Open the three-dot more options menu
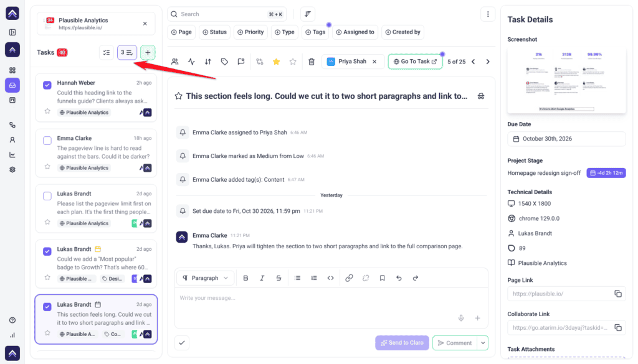Image resolution: width=638 pixels, height=364 pixels. click(x=488, y=14)
